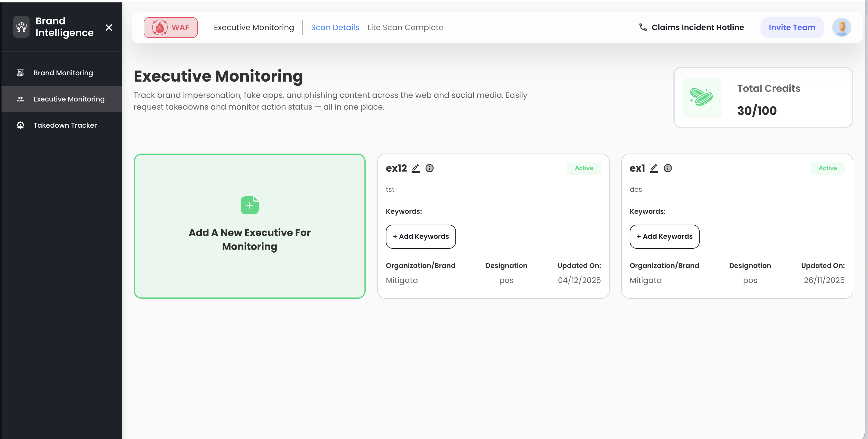Add keywords for ex12
868x439 pixels.
pos(420,237)
